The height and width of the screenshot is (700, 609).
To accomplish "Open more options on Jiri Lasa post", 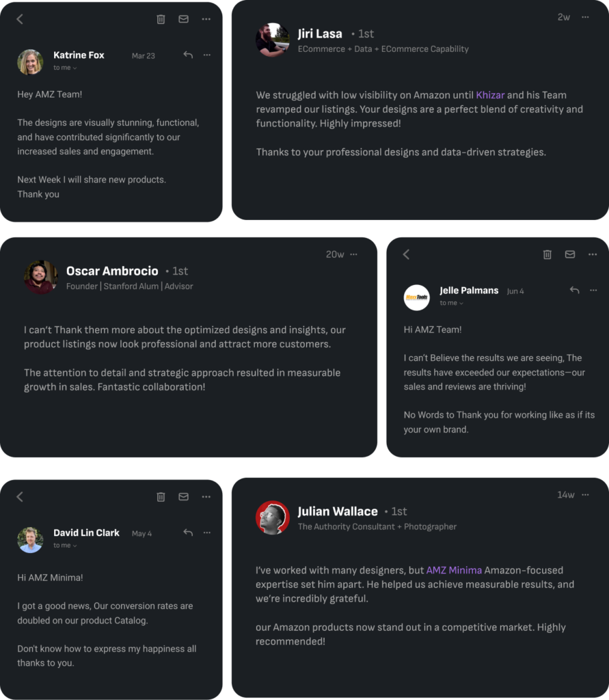I will [585, 17].
